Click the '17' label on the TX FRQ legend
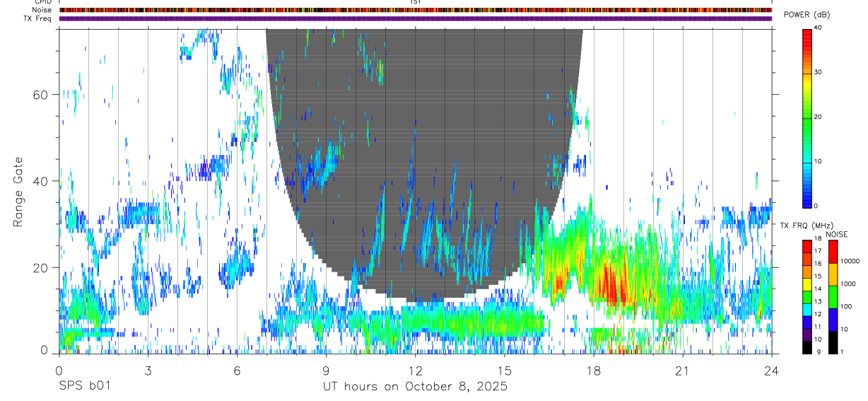 click(818, 251)
